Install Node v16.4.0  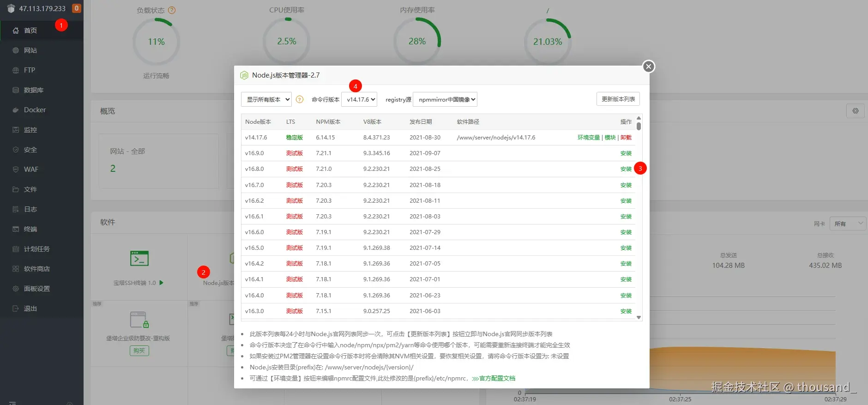click(x=626, y=296)
